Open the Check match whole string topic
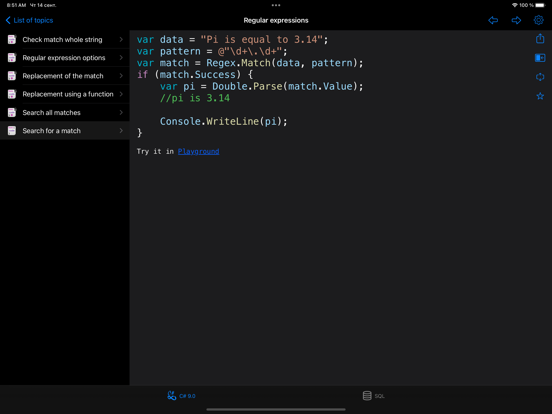The image size is (552, 414). [x=65, y=39]
